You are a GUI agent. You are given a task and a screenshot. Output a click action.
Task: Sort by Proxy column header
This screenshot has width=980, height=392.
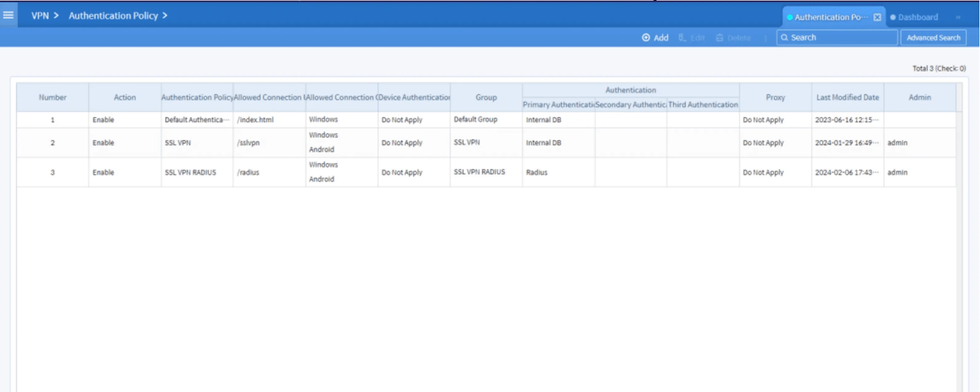coord(775,98)
